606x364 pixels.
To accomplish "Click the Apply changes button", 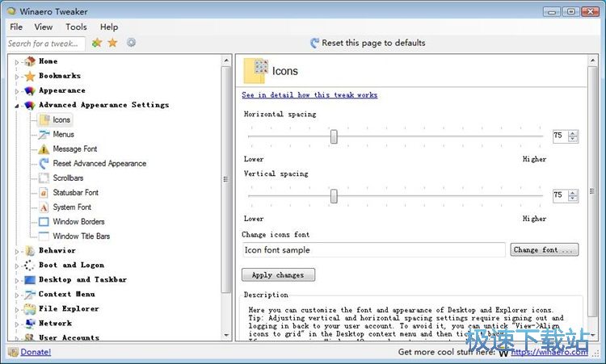I will (278, 275).
